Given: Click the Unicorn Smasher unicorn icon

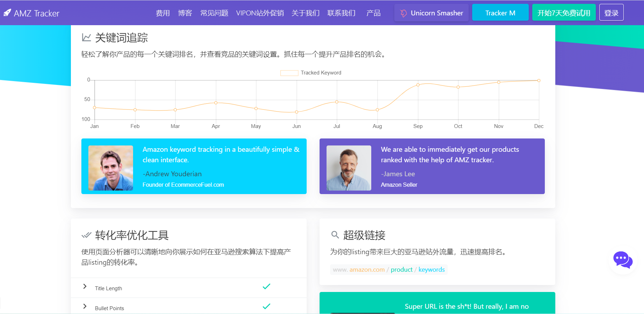Looking at the screenshot, I should click(404, 13).
